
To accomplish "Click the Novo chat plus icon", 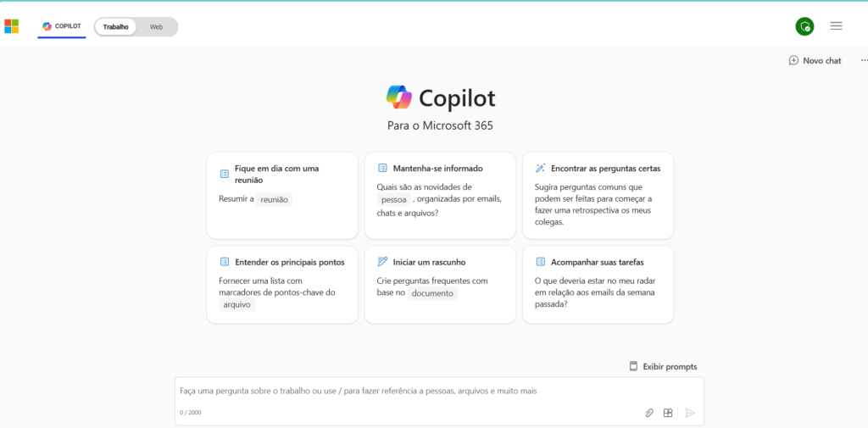I will (x=793, y=60).
